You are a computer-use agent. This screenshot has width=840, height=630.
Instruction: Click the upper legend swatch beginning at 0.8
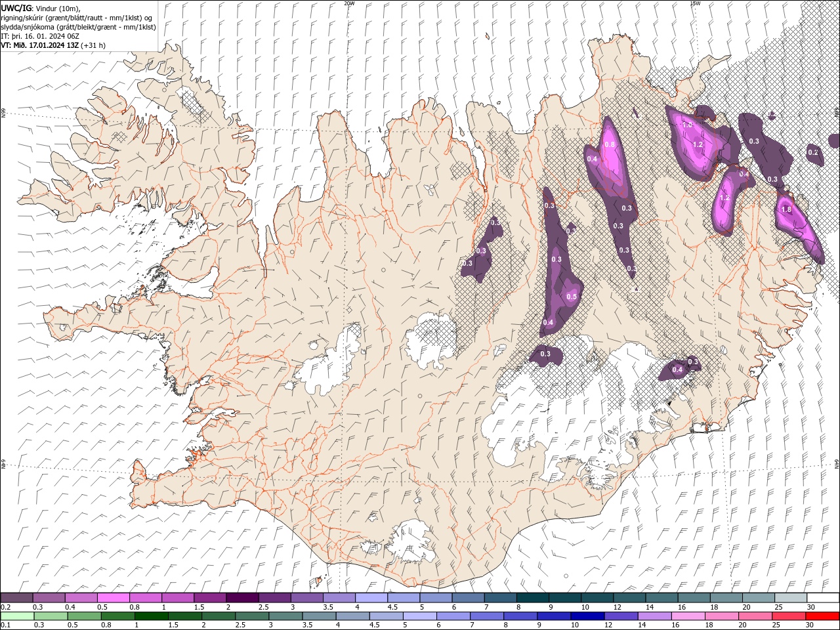146,598
